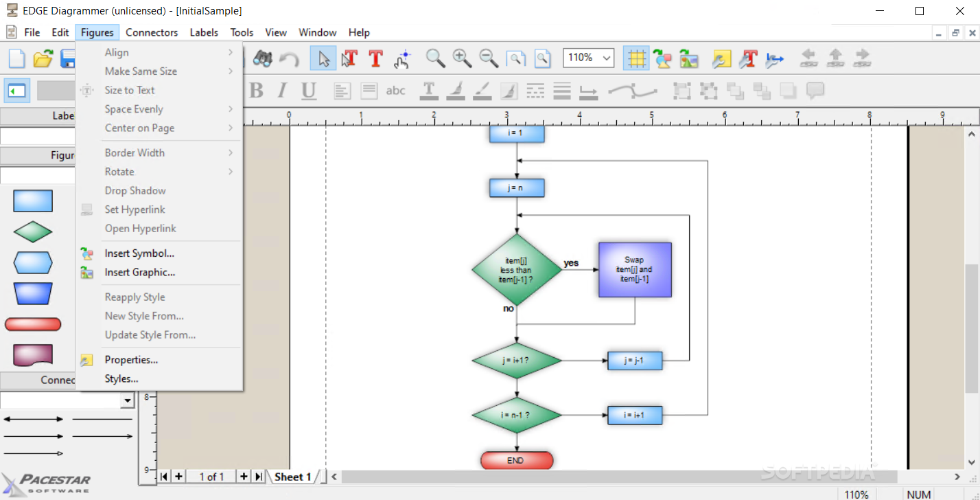Choose Styles... from Figures menu

pyautogui.click(x=159, y=378)
